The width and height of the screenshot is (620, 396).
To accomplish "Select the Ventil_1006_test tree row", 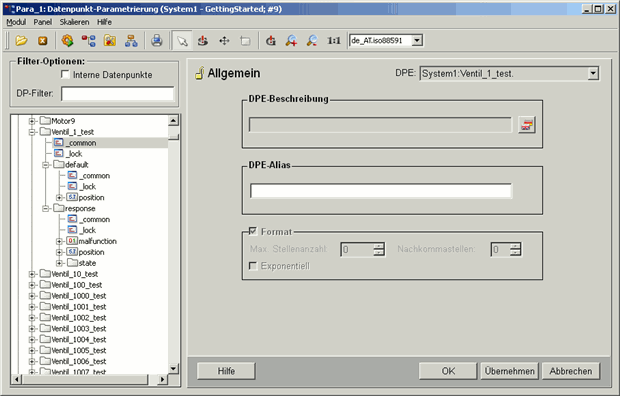I will pyautogui.click(x=79, y=362).
